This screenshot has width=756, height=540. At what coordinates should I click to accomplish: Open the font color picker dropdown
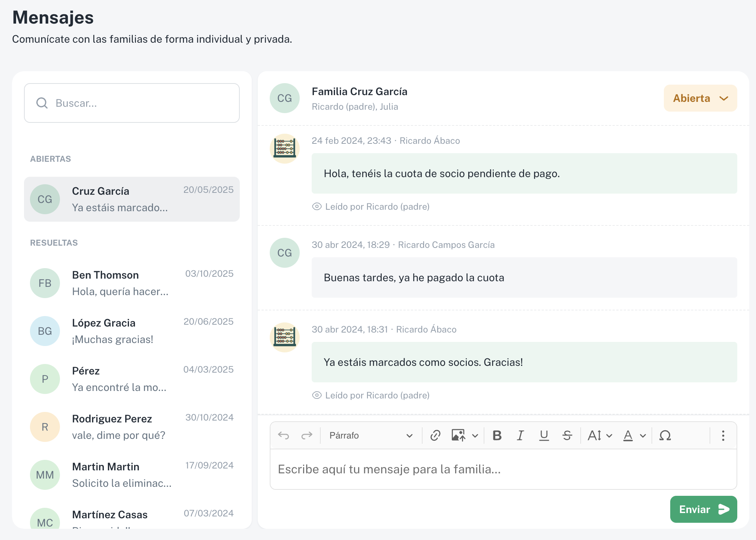[x=643, y=436]
